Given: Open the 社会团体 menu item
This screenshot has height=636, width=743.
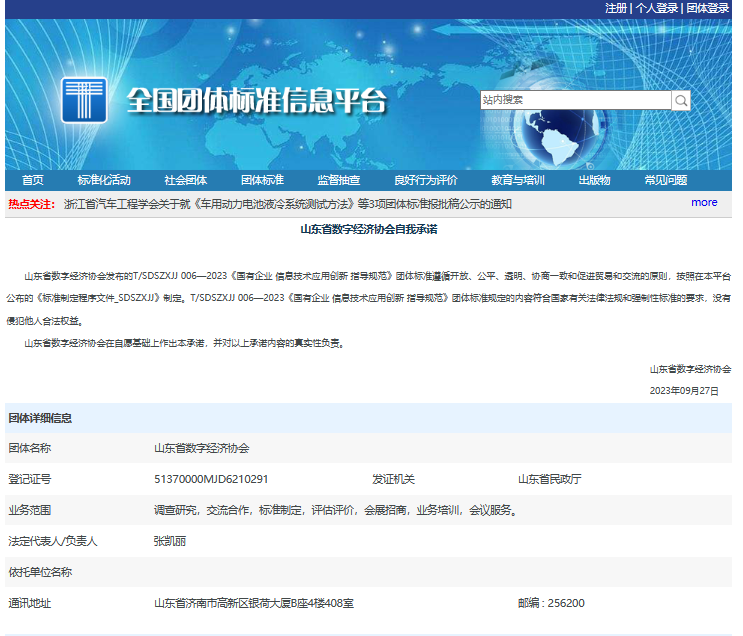Looking at the screenshot, I should (x=186, y=180).
